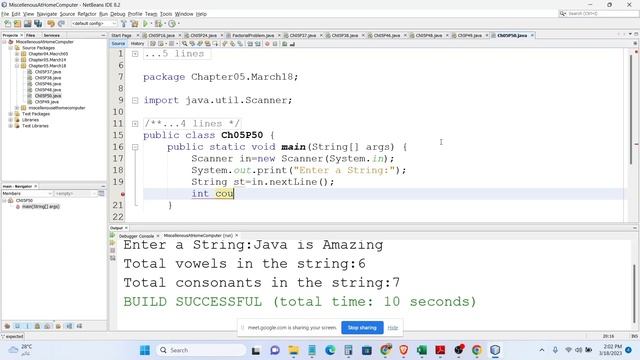Click the red error marker beside line 20
The image size is (640, 360).
(122, 194)
